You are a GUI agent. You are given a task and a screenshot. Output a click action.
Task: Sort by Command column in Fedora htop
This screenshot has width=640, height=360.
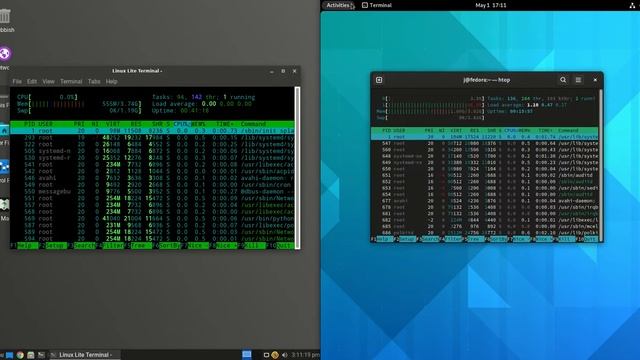point(568,131)
